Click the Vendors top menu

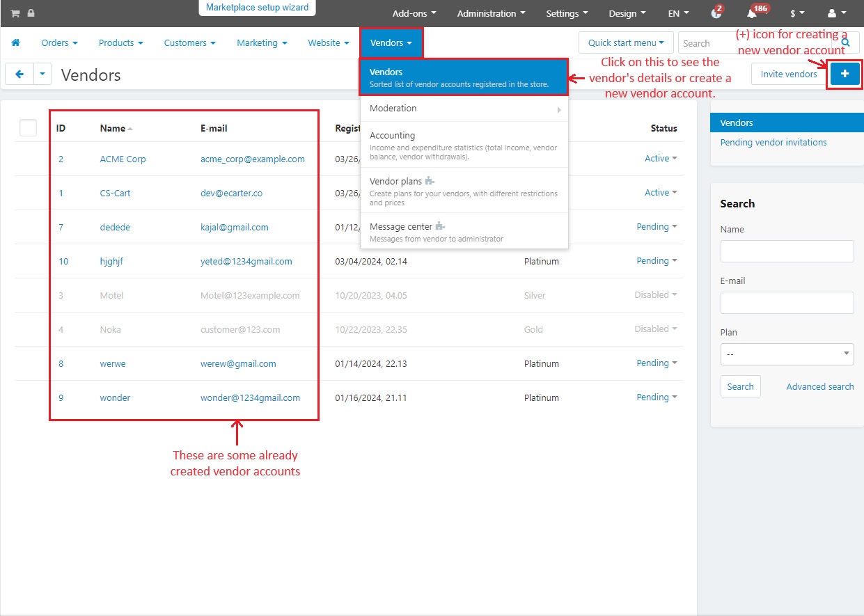point(391,42)
